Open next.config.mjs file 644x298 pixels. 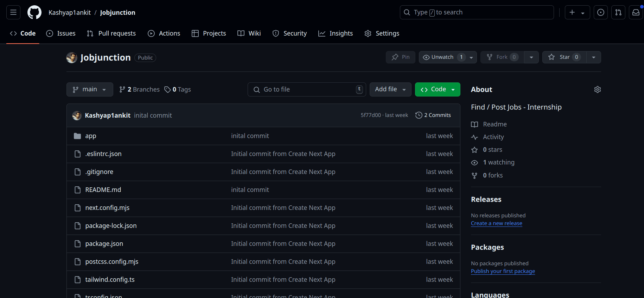click(107, 208)
